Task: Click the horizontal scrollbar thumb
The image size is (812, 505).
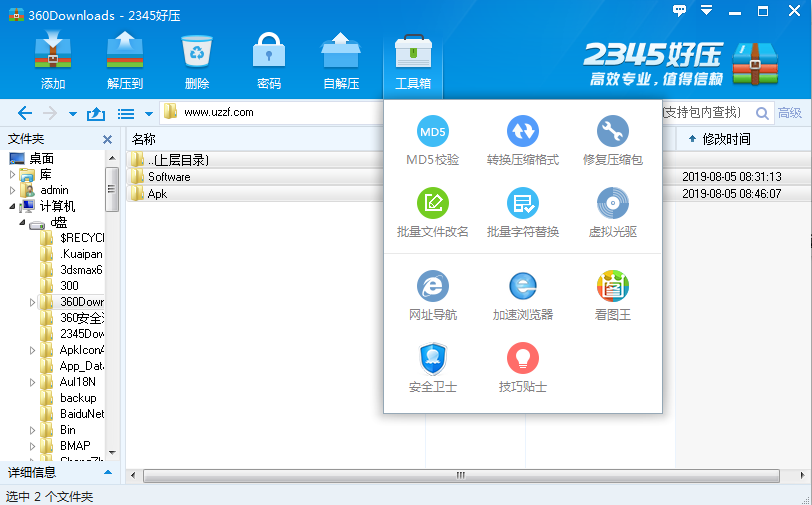Action: (x=461, y=475)
